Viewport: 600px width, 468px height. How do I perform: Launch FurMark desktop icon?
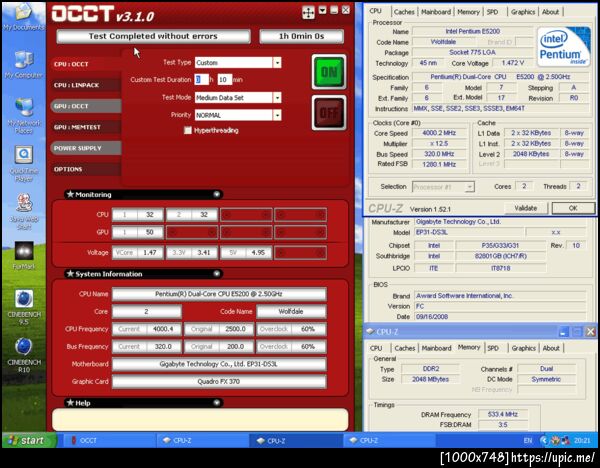[x=23, y=256]
